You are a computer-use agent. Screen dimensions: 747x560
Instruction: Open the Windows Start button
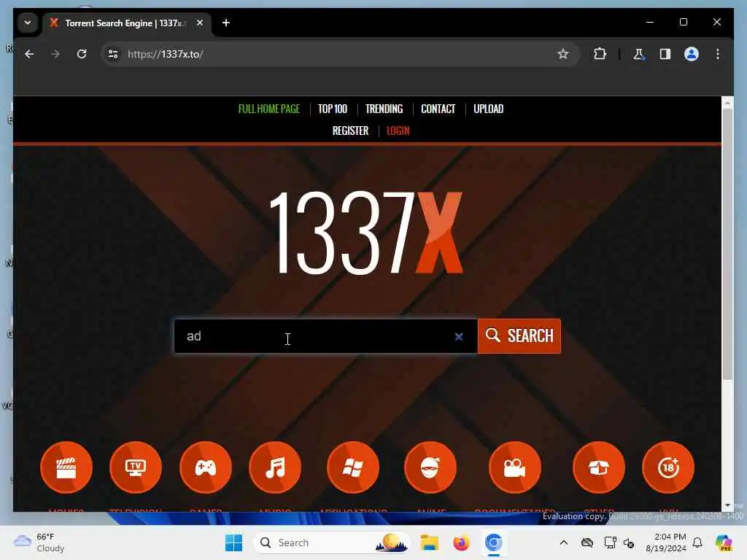234,542
